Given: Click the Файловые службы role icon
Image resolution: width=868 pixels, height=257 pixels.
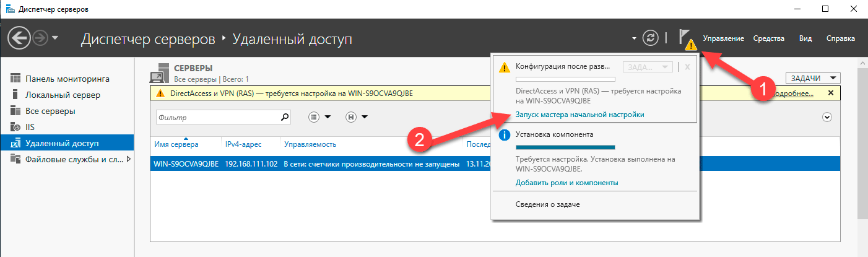Looking at the screenshot, I should tap(16, 159).
